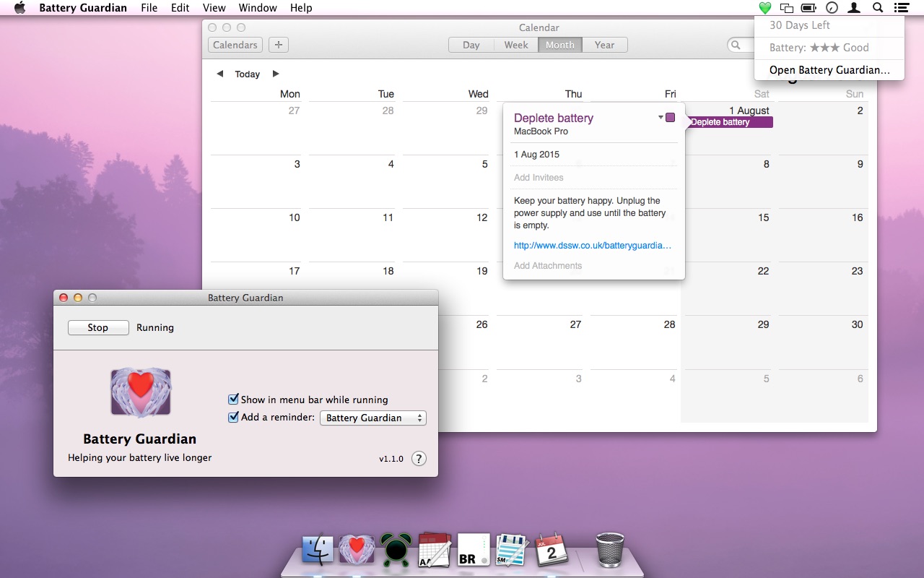Launch Battery Guardian from the Dock

357,550
